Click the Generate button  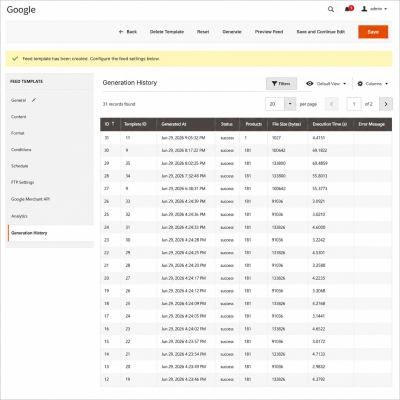(x=232, y=32)
